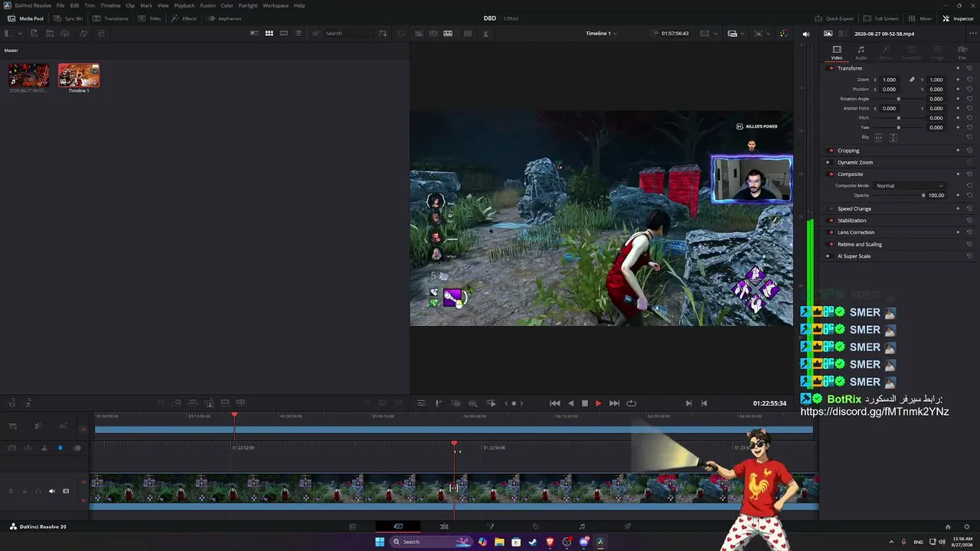Toggle the Retime and Scaling switch

click(831, 244)
